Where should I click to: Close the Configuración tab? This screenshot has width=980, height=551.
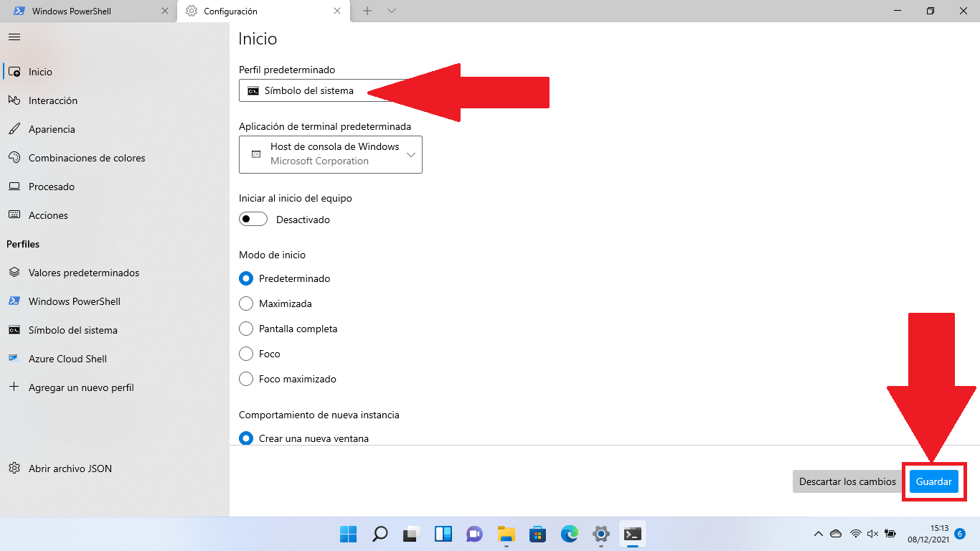[337, 11]
